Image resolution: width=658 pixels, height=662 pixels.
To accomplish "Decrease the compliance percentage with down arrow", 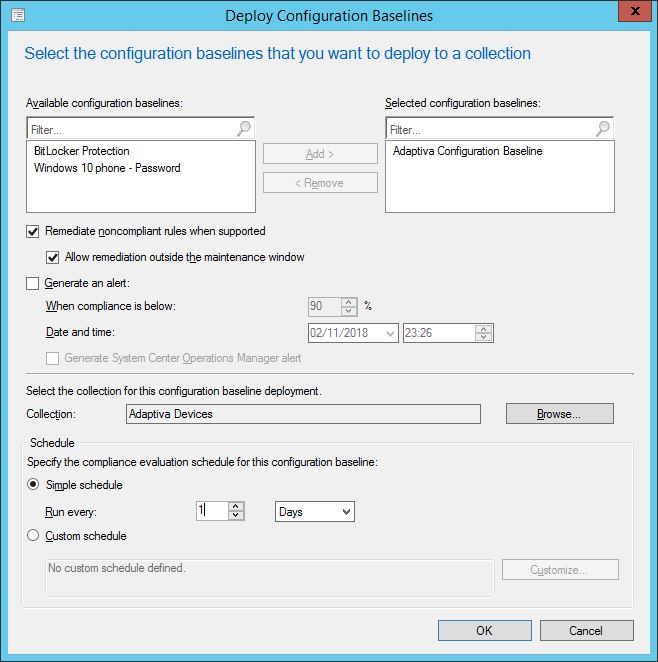I will [349, 311].
